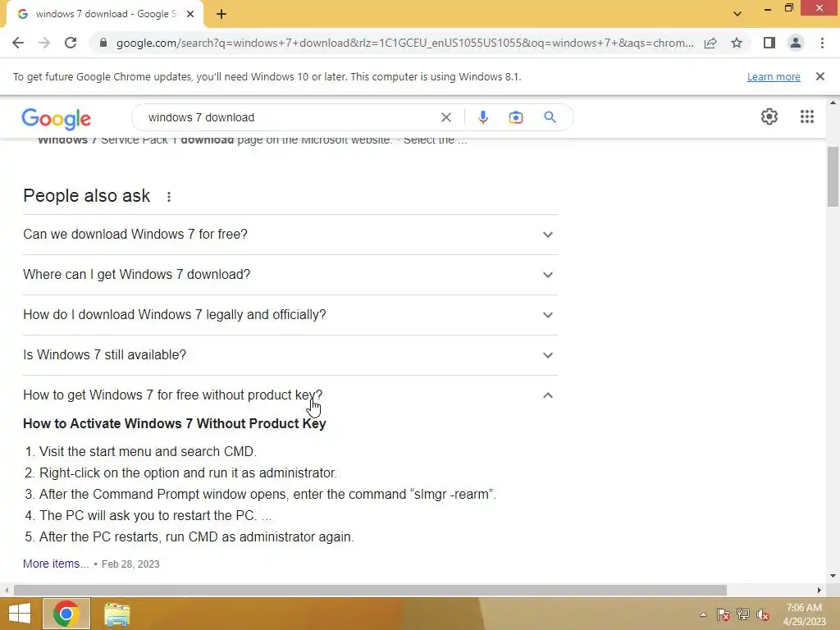840x630 pixels.
Task: Expand Where can I get Windows 7 download
Action: pyautogui.click(x=290, y=275)
